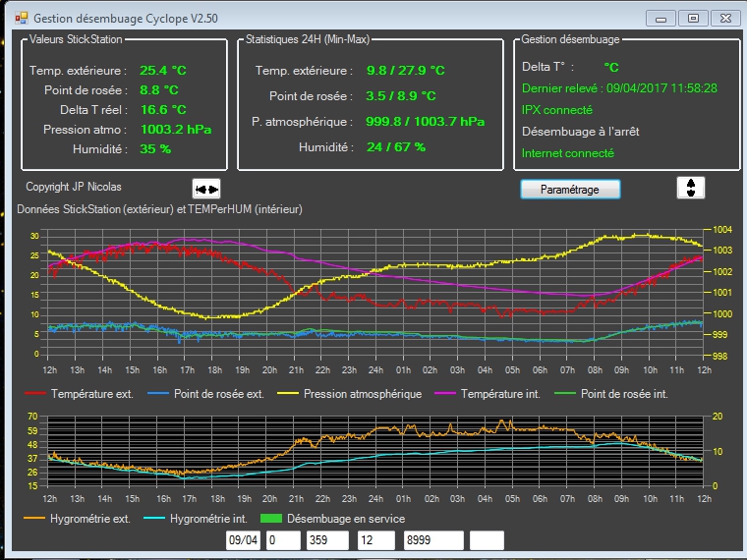The image size is (747, 560).
Task: Click the green Désembuage en service legend box
Action: 271,518
